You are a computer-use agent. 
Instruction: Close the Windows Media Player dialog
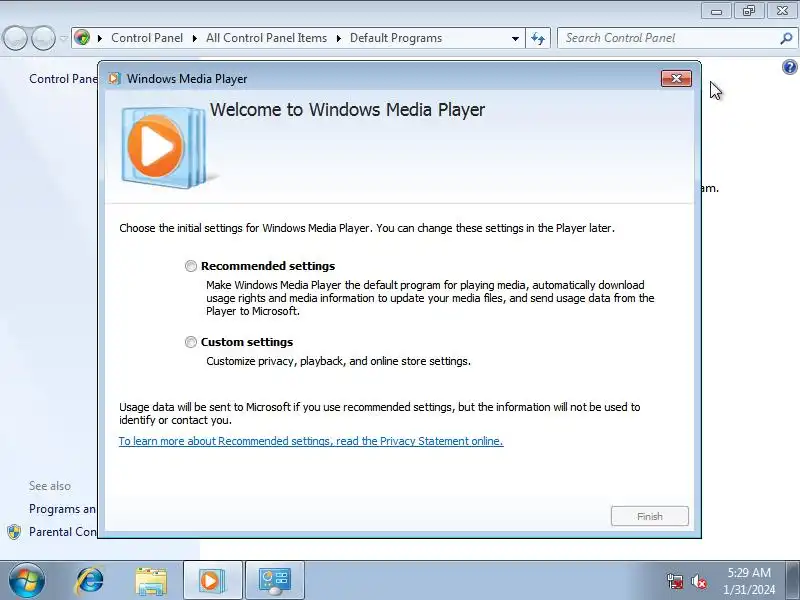click(x=676, y=79)
